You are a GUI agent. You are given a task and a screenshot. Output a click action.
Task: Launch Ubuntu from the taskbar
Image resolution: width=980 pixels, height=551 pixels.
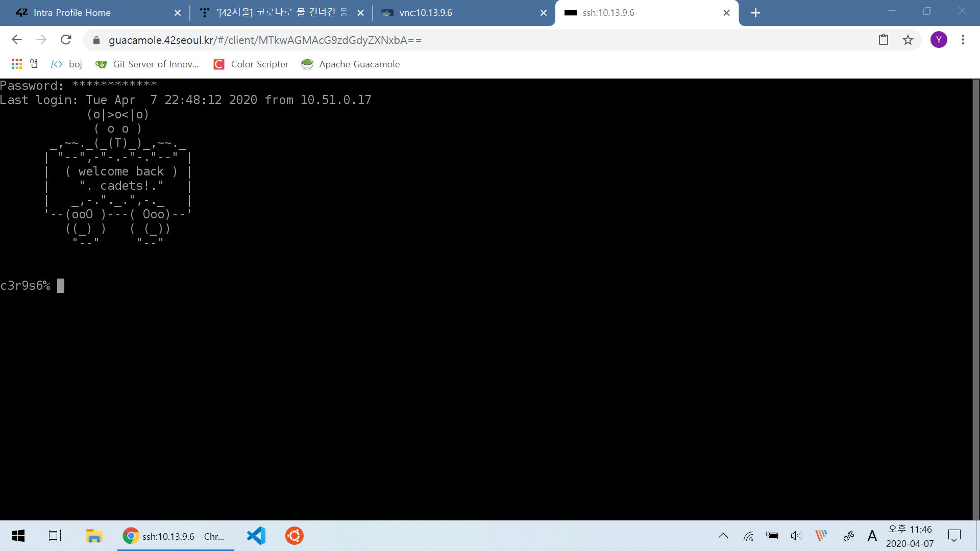click(x=294, y=536)
